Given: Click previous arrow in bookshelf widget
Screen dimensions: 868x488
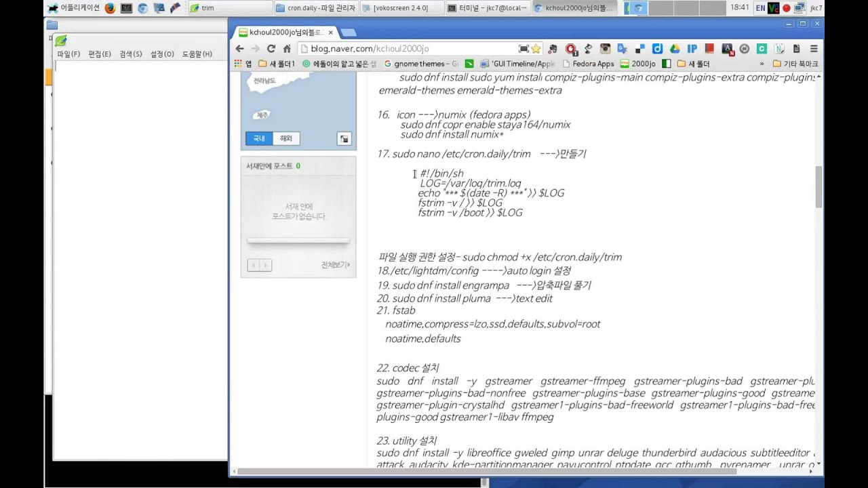Looking at the screenshot, I should click(253, 265).
